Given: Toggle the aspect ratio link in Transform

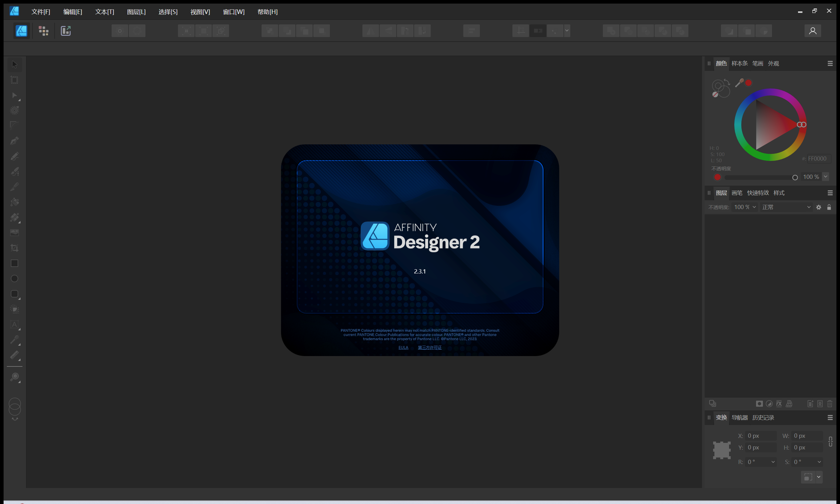Looking at the screenshot, I should (831, 442).
